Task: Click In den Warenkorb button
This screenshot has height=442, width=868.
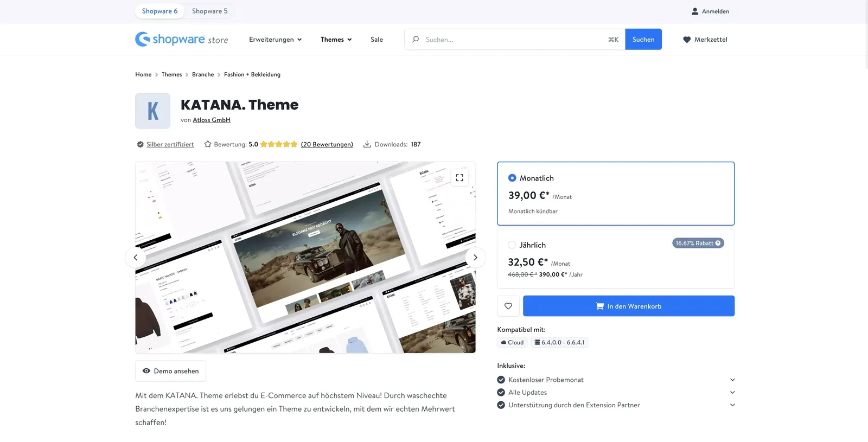Action: (x=629, y=306)
